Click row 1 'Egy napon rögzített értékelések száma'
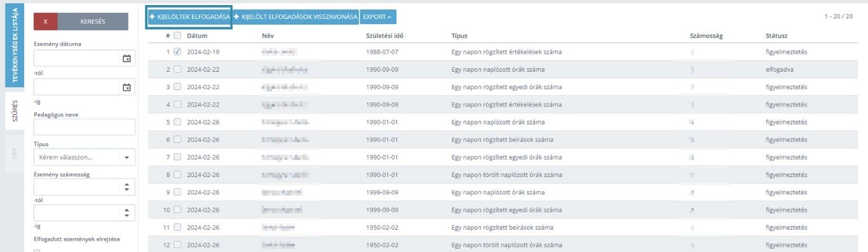Screen dimensions: 868x252 tap(506, 51)
